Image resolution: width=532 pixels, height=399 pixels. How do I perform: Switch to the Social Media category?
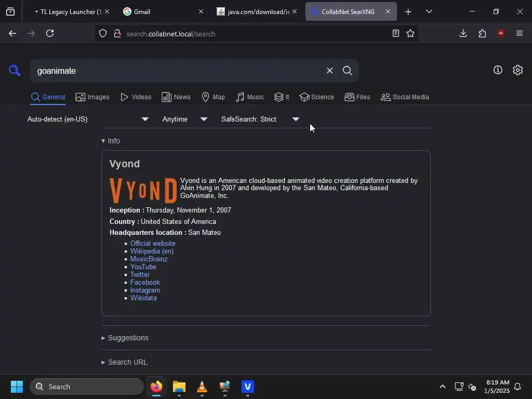pos(405,97)
